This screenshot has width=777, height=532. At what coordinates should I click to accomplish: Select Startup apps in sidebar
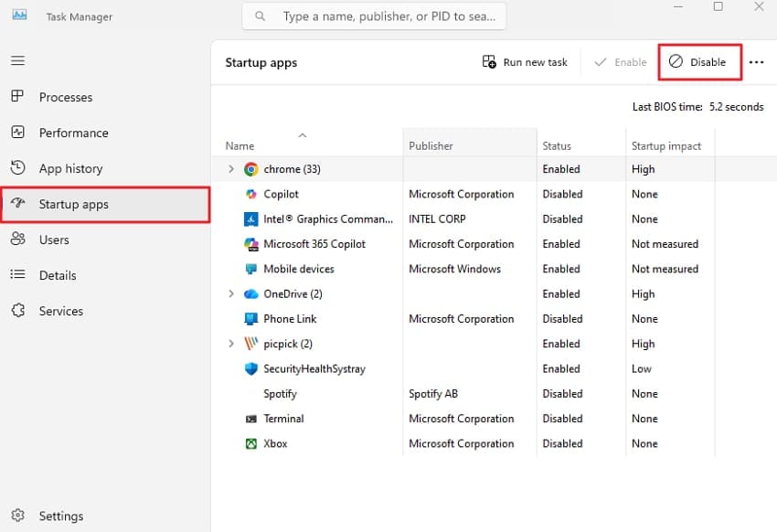(x=105, y=204)
